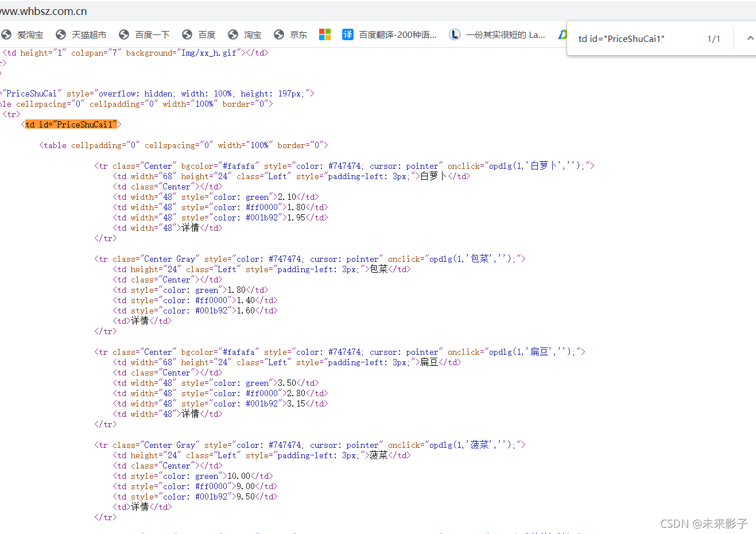The height and width of the screenshot is (534, 756).
Task: Click the 1.95 price value
Action: pos(296,218)
